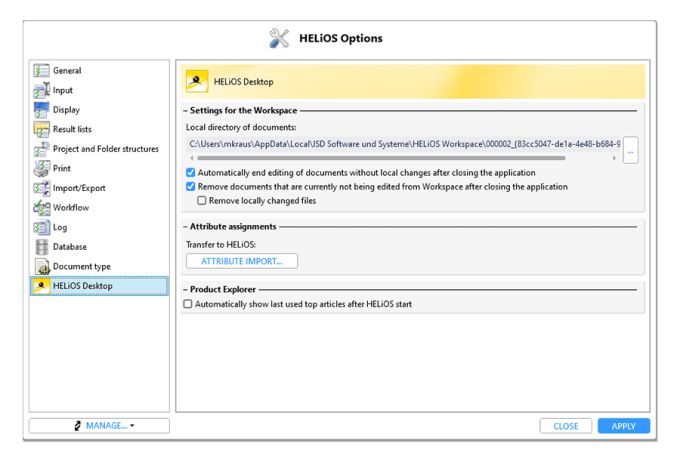
Task: Disable automatically end editing of documents checkbox
Action: point(190,173)
